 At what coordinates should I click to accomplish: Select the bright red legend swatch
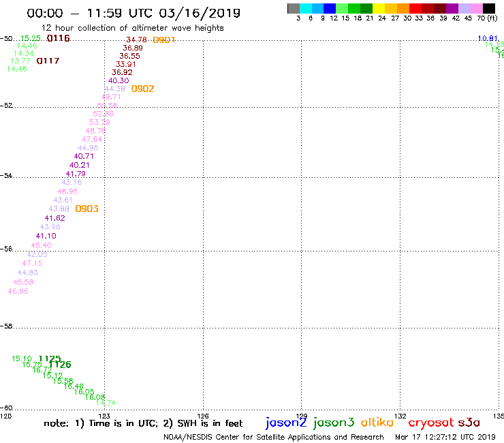coord(415,8)
